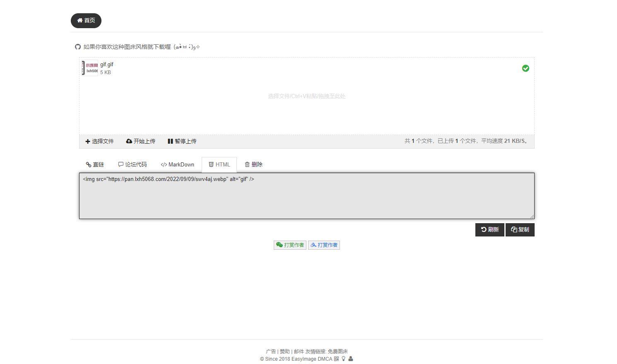
Task: Pause the upload with 暂停上传
Action: point(182,141)
